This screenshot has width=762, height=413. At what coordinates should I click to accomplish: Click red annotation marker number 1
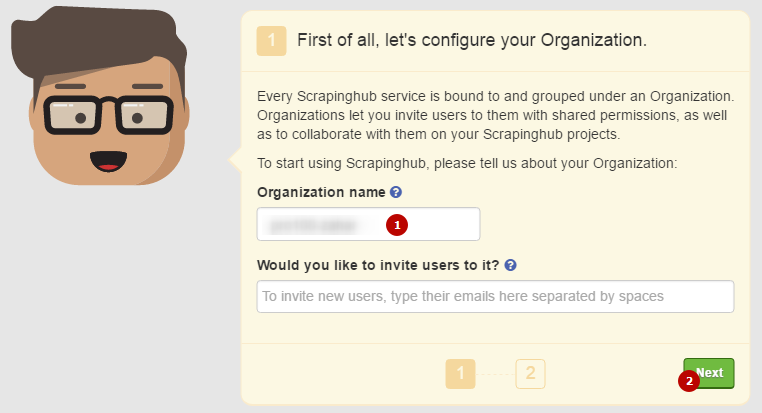397,225
